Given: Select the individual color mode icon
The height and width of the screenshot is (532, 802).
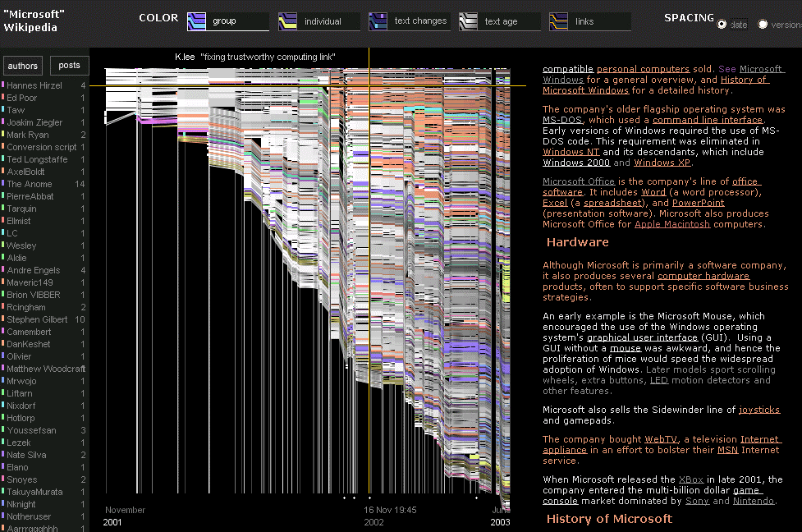Looking at the screenshot, I should click(287, 21).
